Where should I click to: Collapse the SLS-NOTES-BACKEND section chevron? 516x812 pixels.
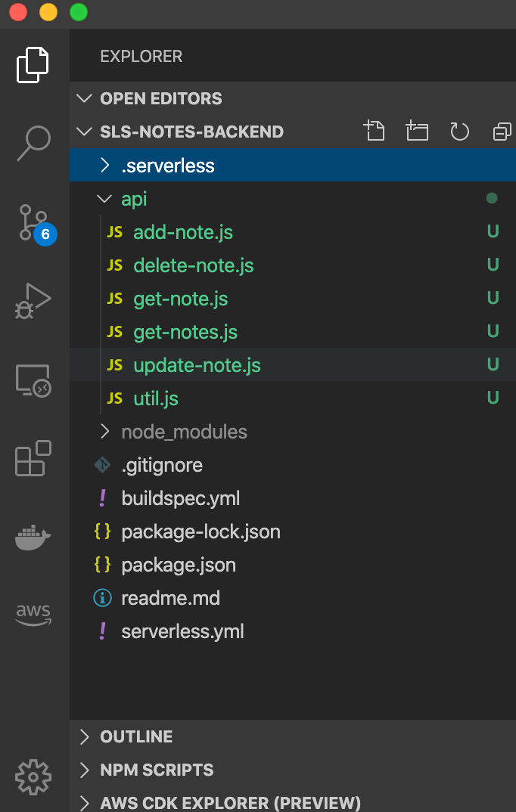click(x=84, y=131)
